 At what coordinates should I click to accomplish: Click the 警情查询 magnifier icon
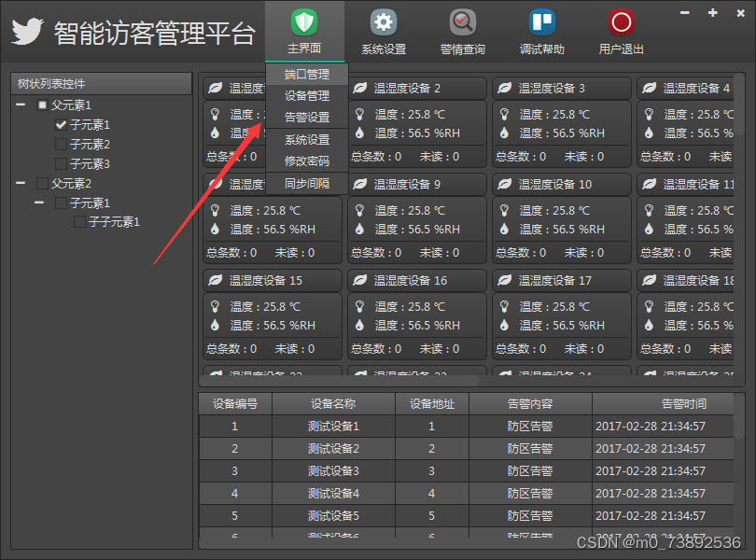tap(462, 21)
